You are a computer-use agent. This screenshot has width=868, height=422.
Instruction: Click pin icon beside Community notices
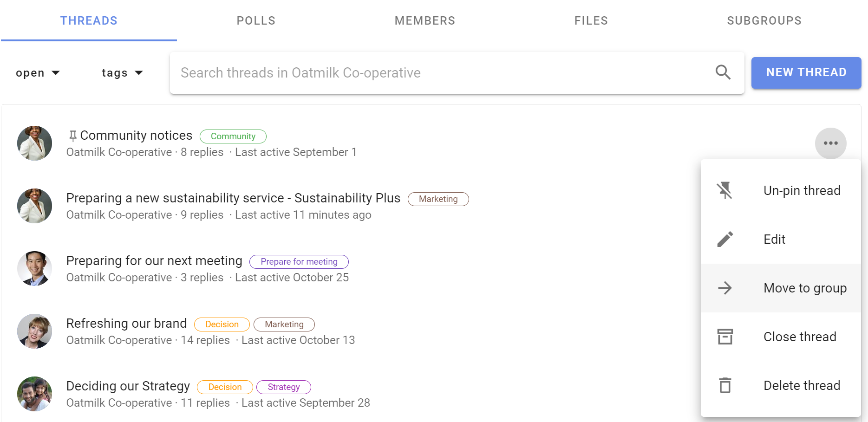(72, 136)
